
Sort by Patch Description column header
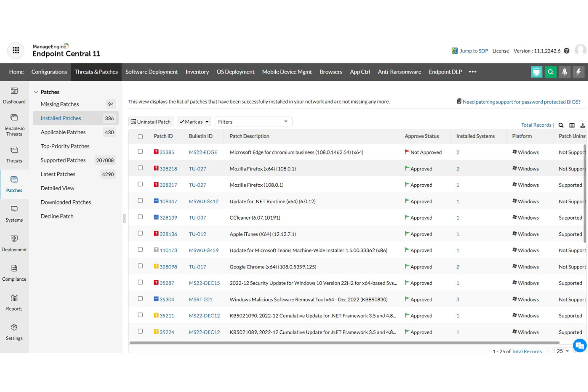coord(250,136)
